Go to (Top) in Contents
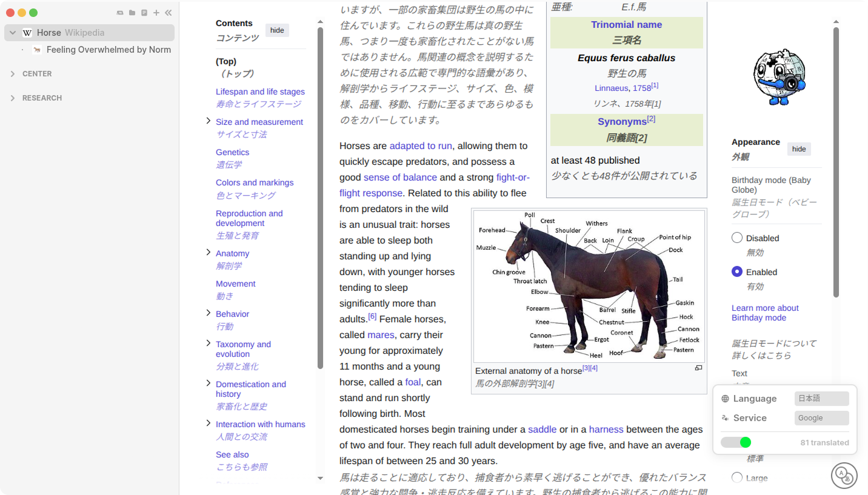The height and width of the screenshot is (495, 868). coord(226,61)
